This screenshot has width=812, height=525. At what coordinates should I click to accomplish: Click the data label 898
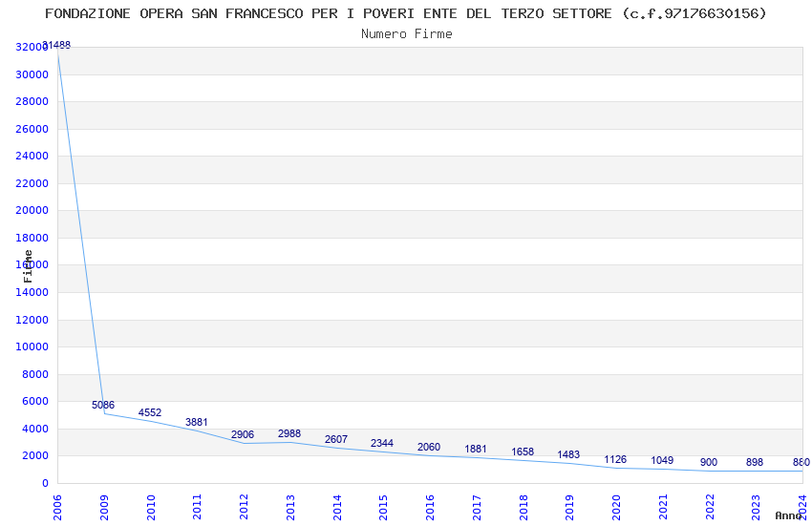[755, 462]
